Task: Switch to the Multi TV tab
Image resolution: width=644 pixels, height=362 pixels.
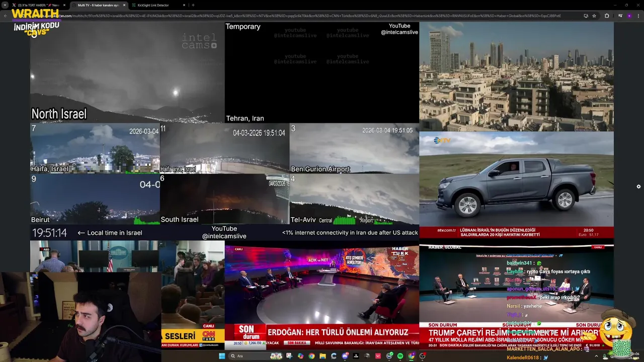Action: coord(99,5)
